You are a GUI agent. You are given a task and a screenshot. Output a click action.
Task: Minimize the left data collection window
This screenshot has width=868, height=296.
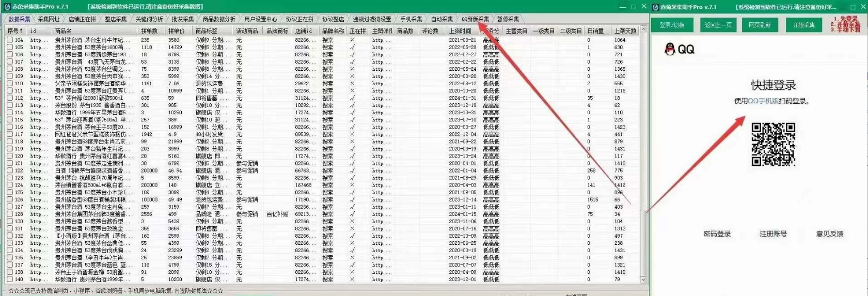click(623, 7)
